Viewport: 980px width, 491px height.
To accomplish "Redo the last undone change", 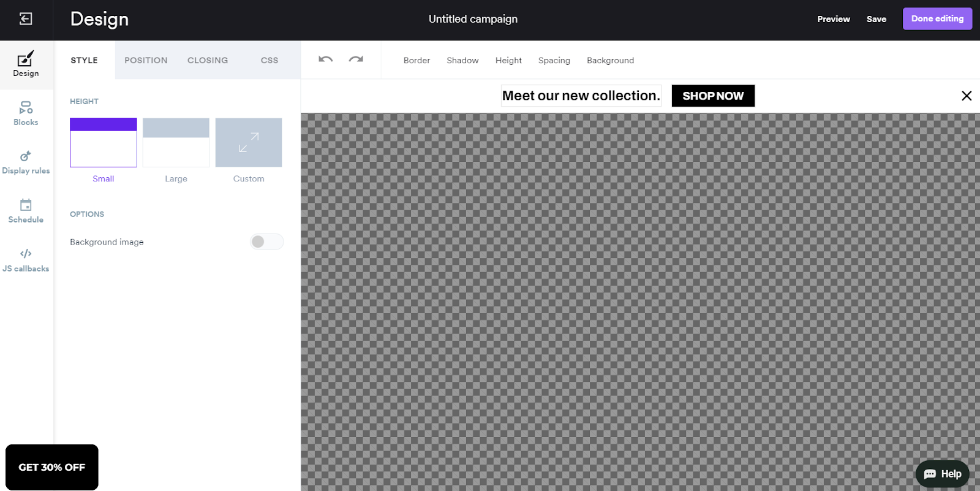I will [356, 59].
